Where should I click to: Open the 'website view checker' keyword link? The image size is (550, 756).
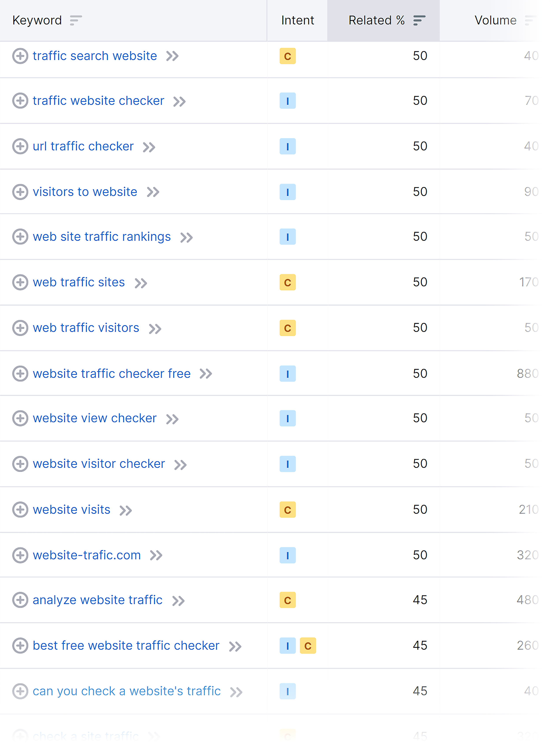tap(95, 418)
